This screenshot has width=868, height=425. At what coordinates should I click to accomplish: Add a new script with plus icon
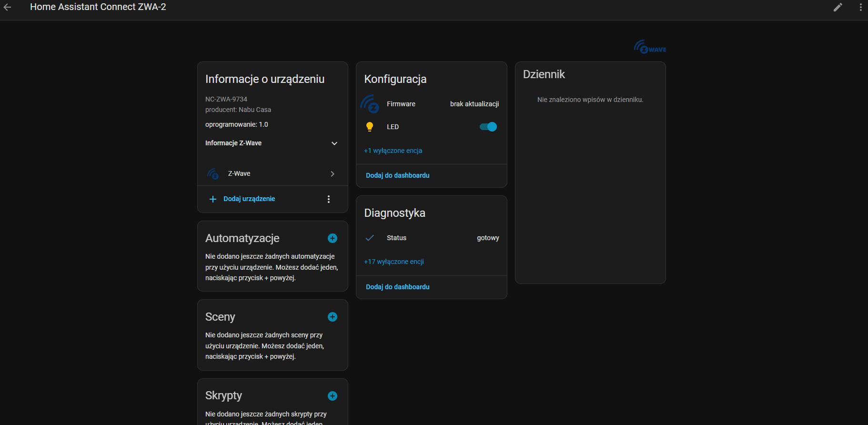click(333, 396)
